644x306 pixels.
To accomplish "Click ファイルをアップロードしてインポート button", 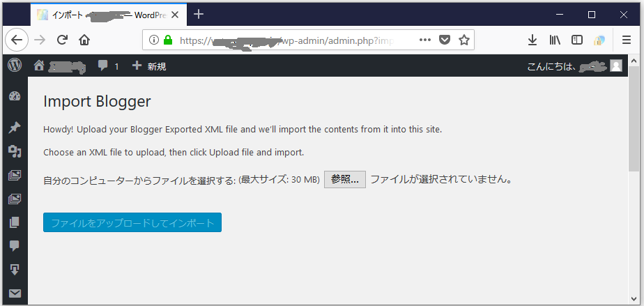I will point(132,223).
